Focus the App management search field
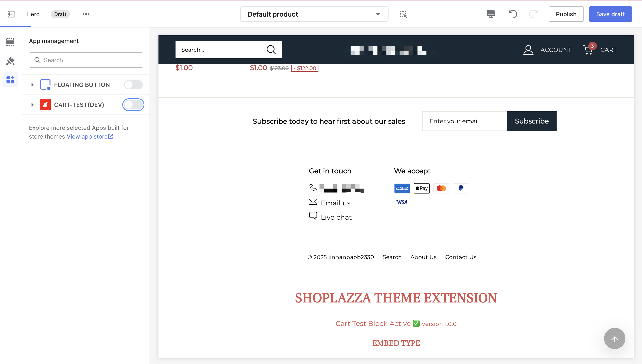The height and width of the screenshot is (364, 642). pyautogui.click(x=86, y=60)
